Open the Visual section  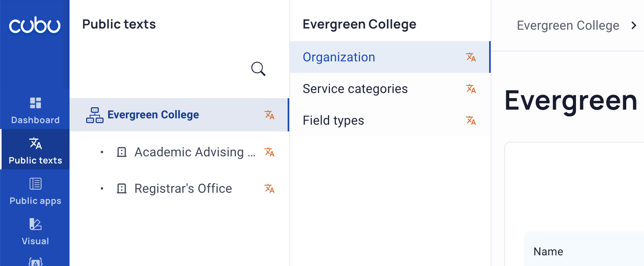pos(35,232)
